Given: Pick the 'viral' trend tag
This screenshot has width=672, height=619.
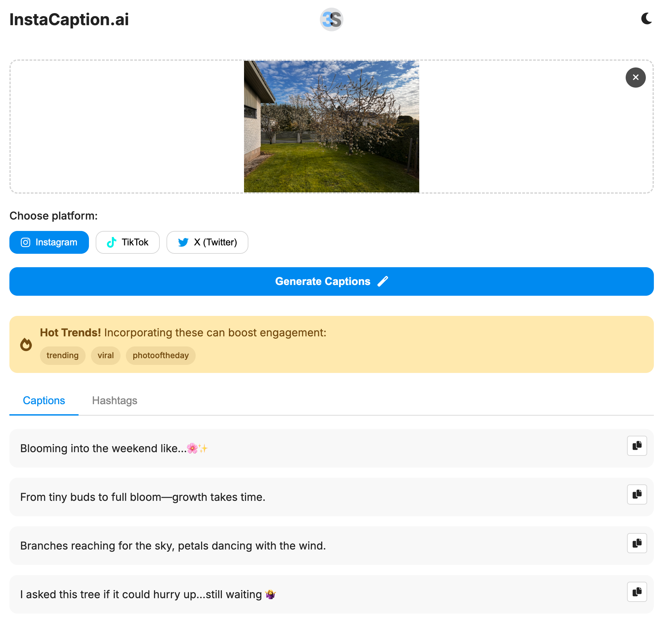Looking at the screenshot, I should pos(105,355).
